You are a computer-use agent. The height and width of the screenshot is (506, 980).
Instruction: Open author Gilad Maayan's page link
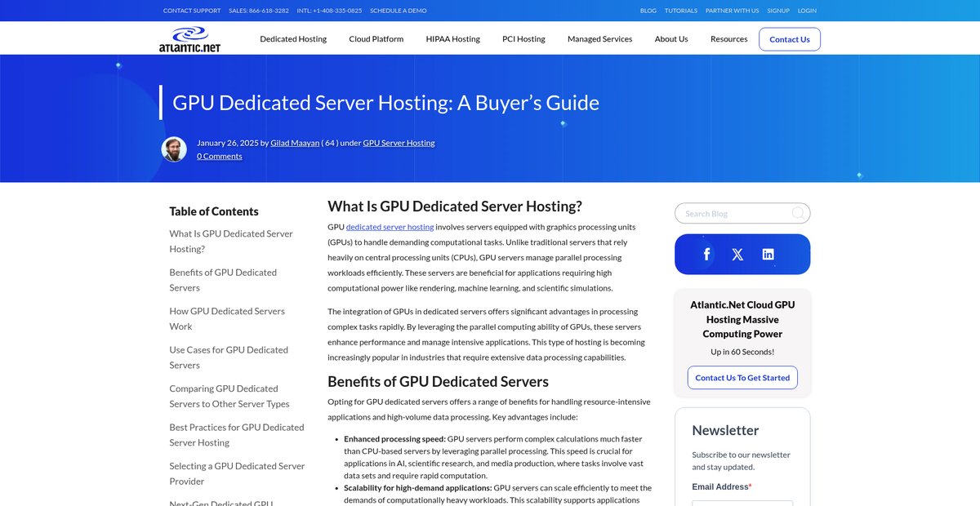(295, 143)
